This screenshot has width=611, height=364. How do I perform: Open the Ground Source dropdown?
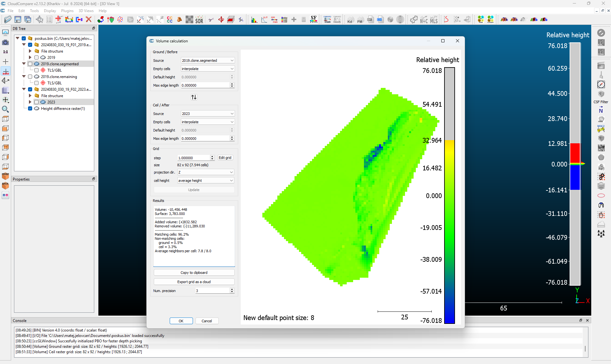click(x=208, y=61)
